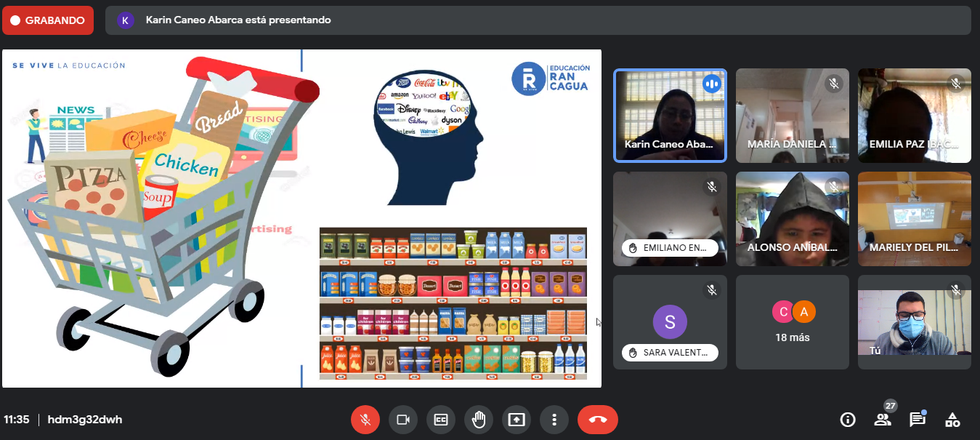Click the purple S avatar
The width and height of the screenshot is (980, 440).
[x=670, y=321]
